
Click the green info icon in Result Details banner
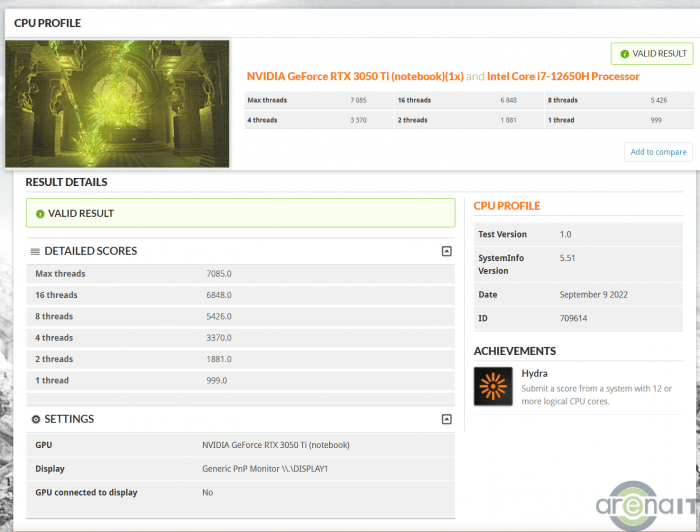[x=40, y=214]
